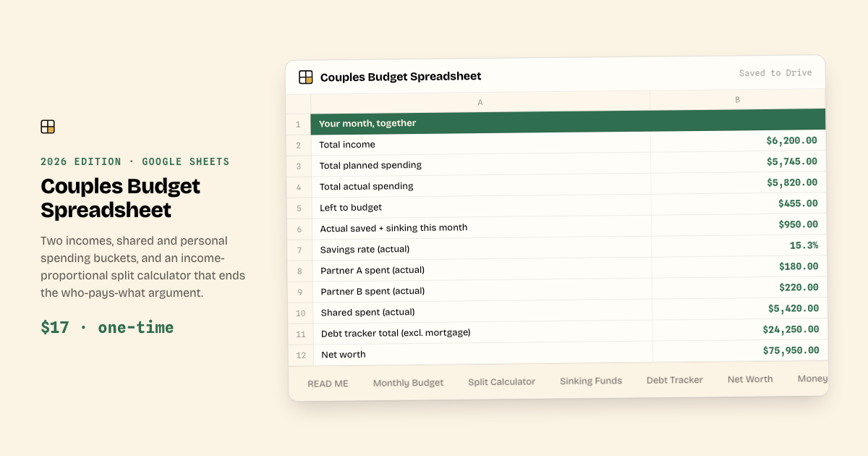Click the spreadsheet icon in the sheet header
The image size is (868, 456).
click(306, 77)
